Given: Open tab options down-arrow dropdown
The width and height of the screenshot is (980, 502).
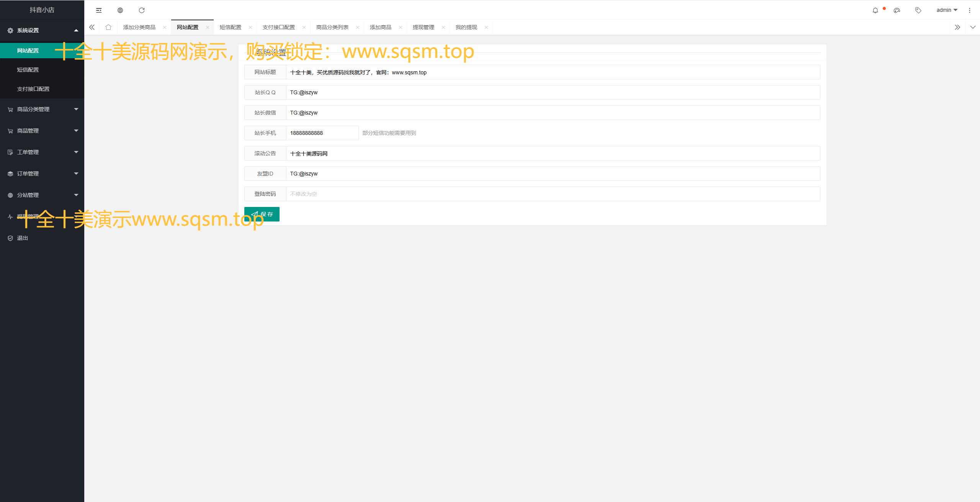Looking at the screenshot, I should pyautogui.click(x=973, y=27).
